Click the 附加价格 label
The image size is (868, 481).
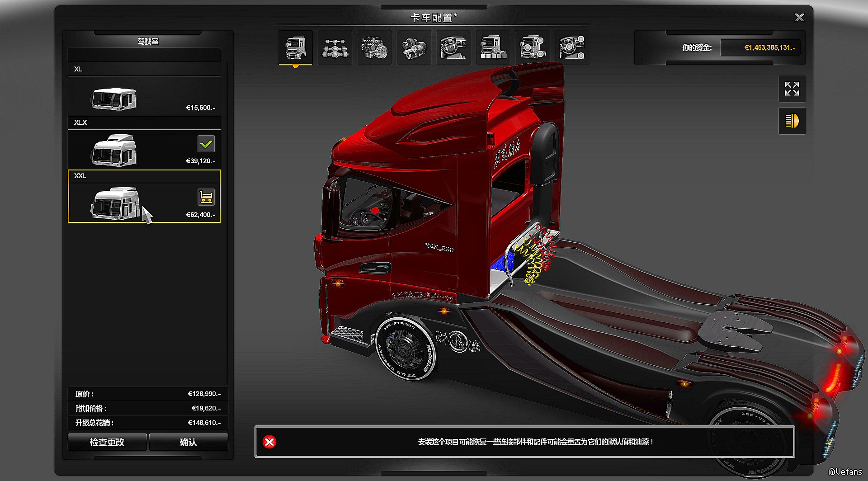tap(91, 409)
